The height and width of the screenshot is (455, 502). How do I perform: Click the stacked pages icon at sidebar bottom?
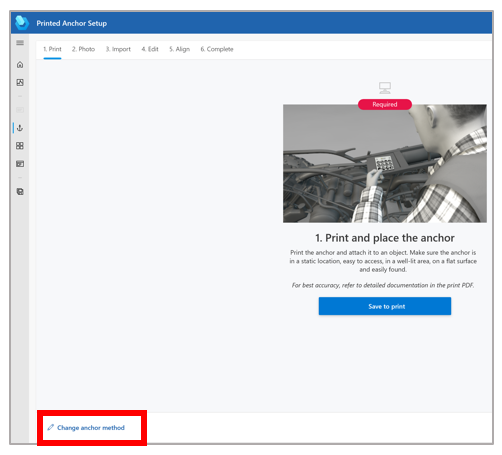point(20,192)
